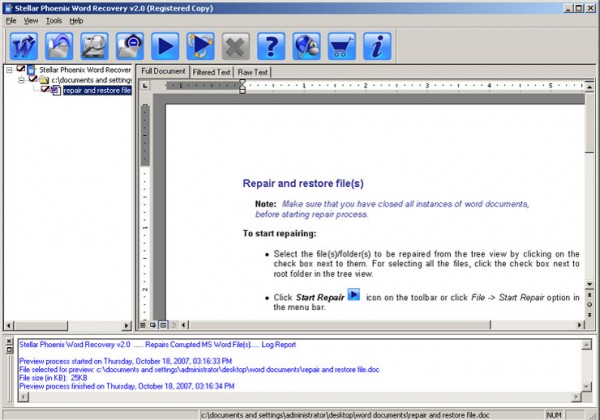Image resolution: width=600 pixels, height=420 pixels.
Task: Click the globe with user toolbar icon
Action: pyautogui.click(x=306, y=46)
